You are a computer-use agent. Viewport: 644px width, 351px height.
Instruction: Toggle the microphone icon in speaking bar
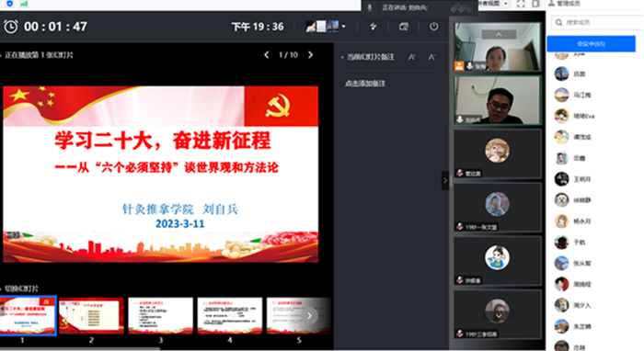pyautogui.click(x=370, y=7)
